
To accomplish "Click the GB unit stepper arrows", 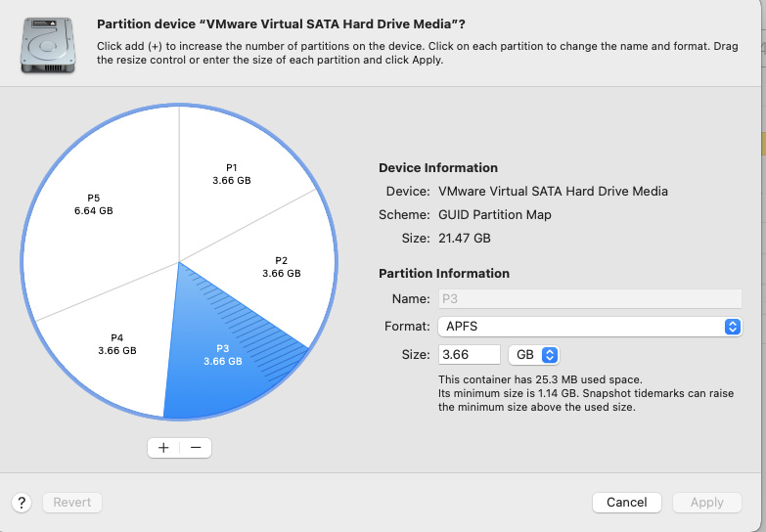I will click(550, 355).
